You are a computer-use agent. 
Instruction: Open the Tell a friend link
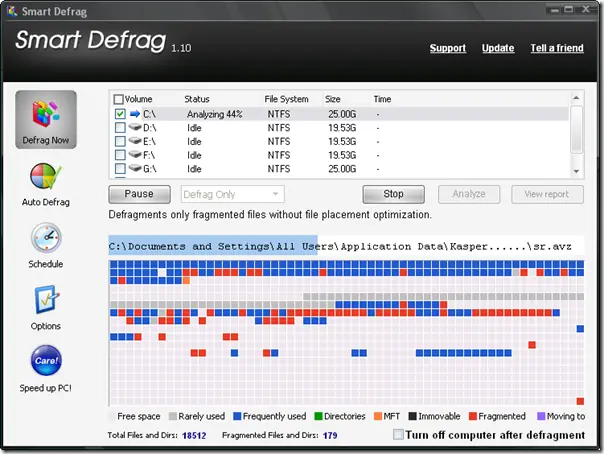(x=557, y=48)
